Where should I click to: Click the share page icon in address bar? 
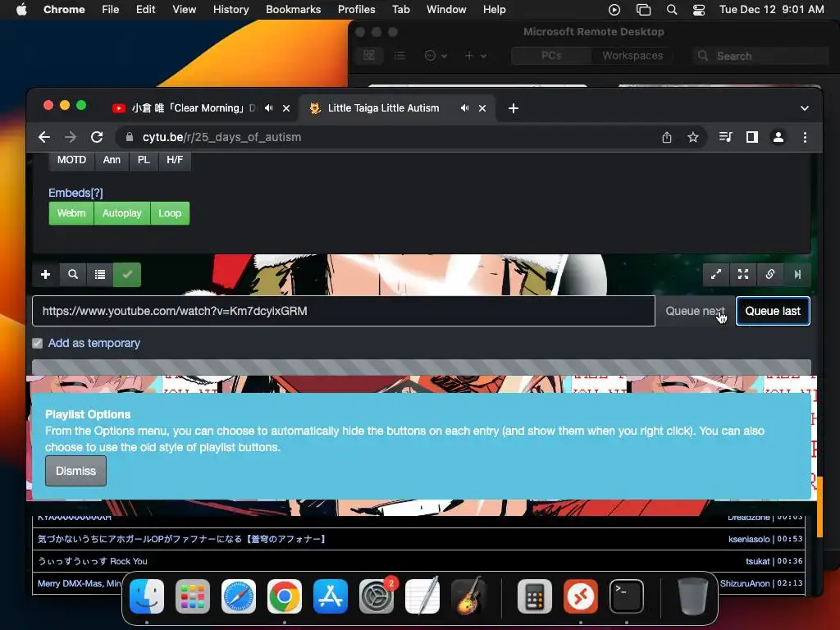pyautogui.click(x=667, y=138)
